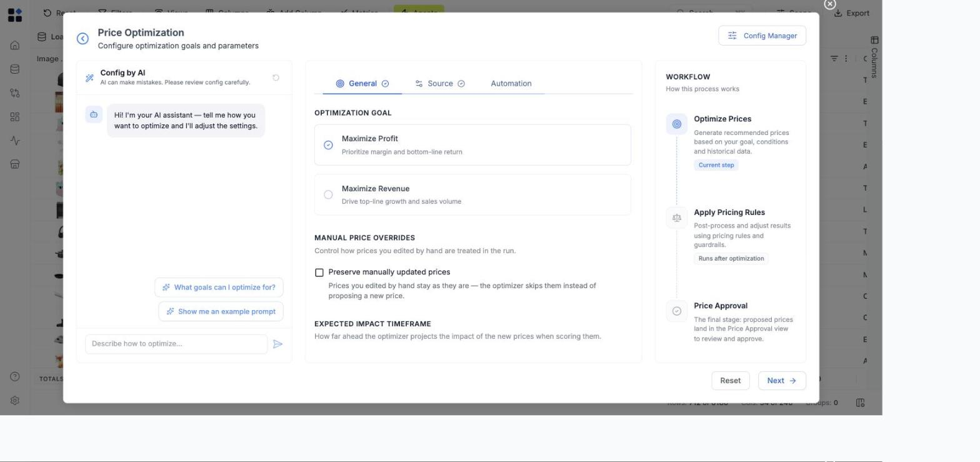Close the Price Optimization dialog with X

tap(830, 4)
